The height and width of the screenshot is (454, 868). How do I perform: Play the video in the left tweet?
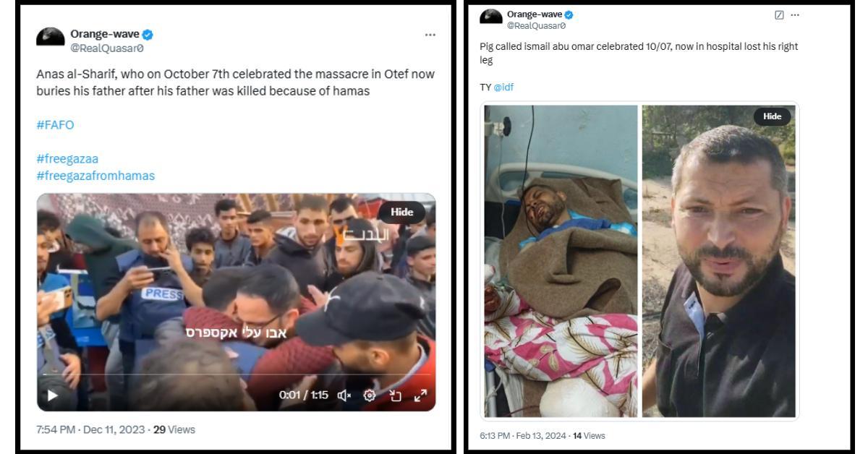52,395
